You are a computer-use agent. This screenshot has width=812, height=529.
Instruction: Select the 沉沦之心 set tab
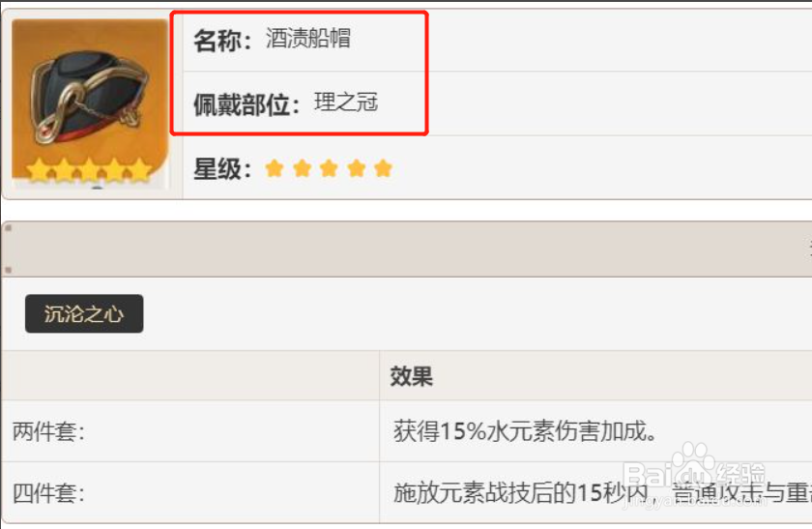[84, 313]
